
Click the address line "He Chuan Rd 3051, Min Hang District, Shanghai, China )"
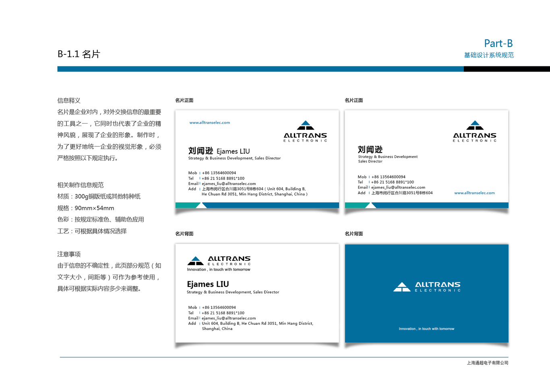[x=254, y=194]
